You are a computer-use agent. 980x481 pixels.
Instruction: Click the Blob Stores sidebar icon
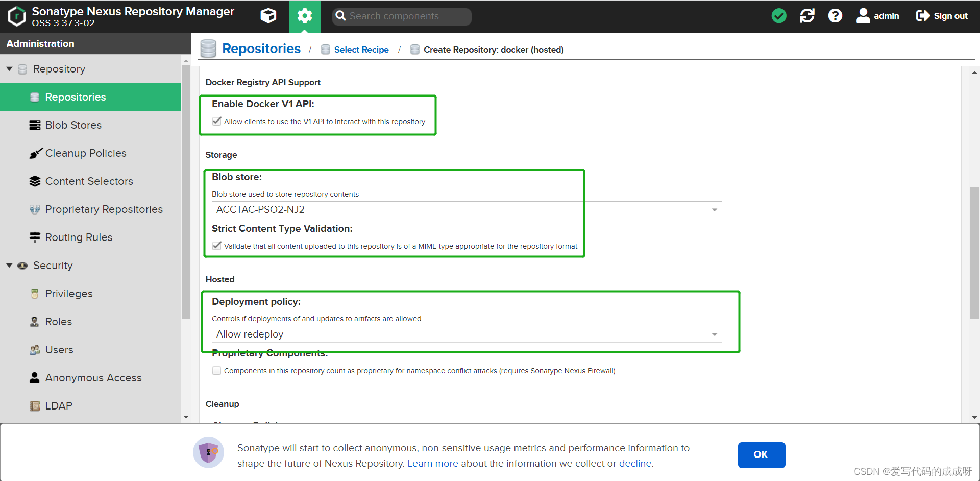35,125
